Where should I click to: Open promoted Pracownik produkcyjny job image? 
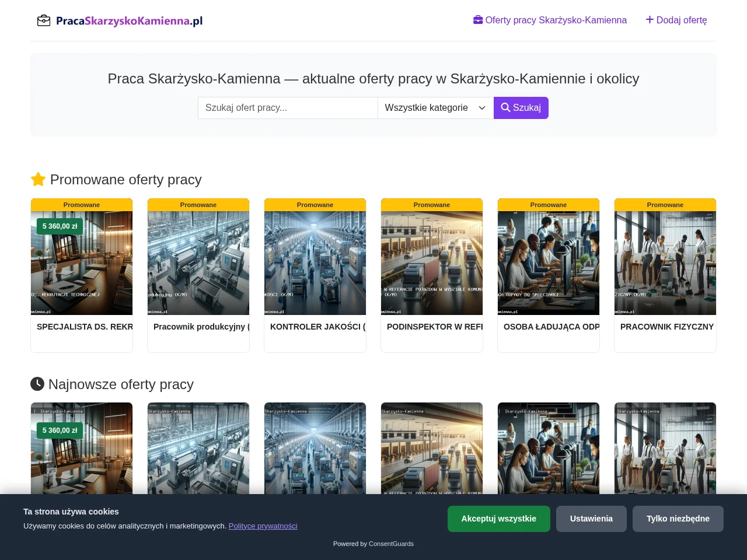(198, 263)
